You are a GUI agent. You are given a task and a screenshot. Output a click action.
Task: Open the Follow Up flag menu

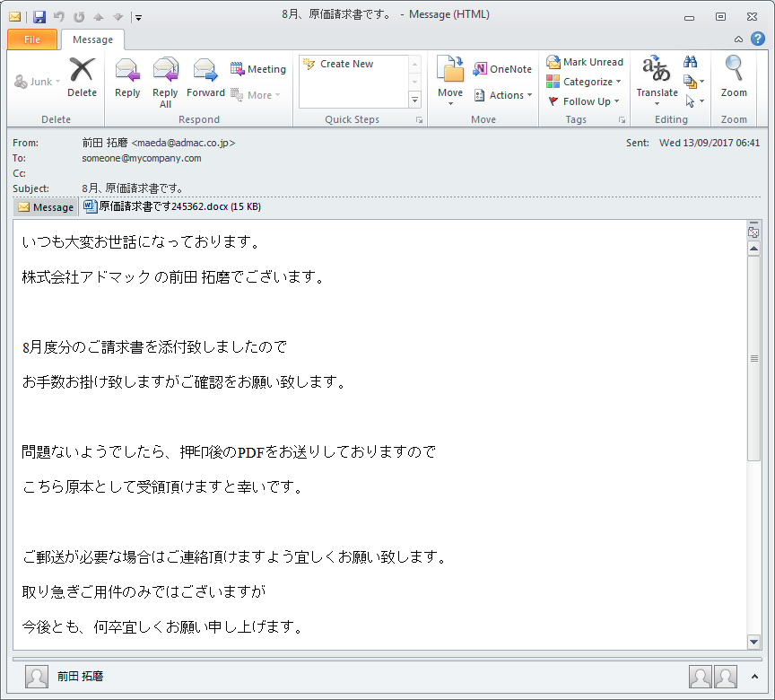(x=584, y=101)
